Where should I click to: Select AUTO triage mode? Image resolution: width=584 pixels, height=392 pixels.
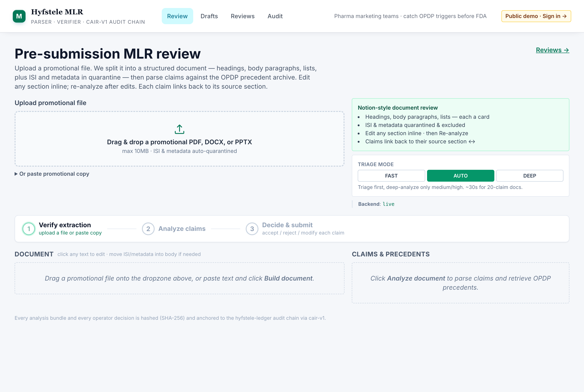460,176
